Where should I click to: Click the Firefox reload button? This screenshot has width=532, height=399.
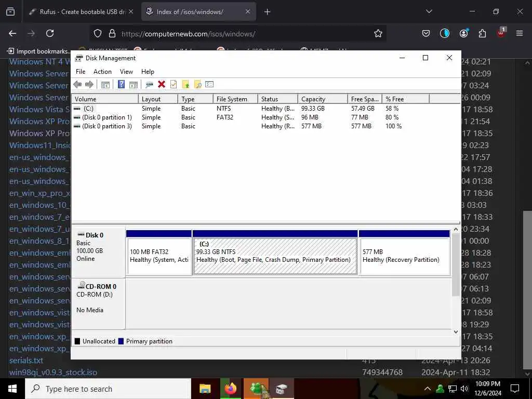(50, 33)
